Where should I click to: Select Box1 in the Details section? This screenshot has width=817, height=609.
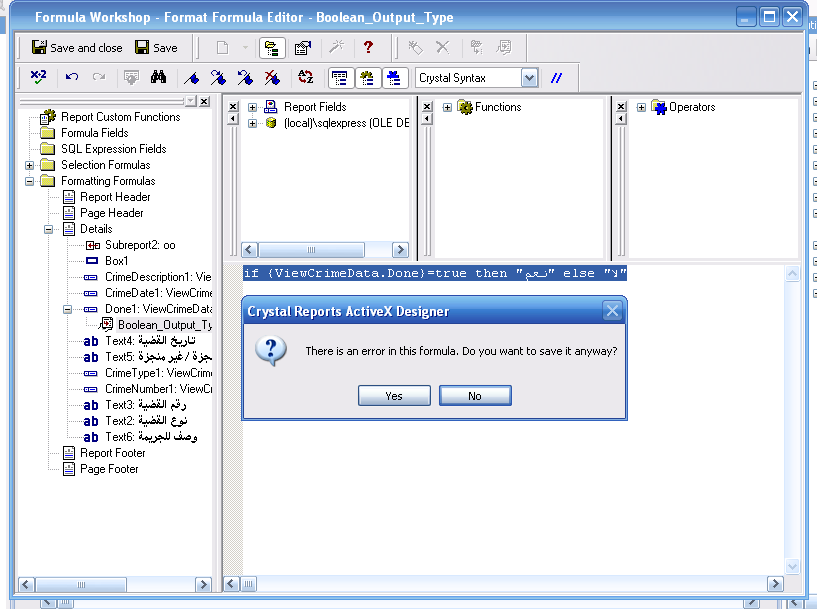(x=117, y=261)
